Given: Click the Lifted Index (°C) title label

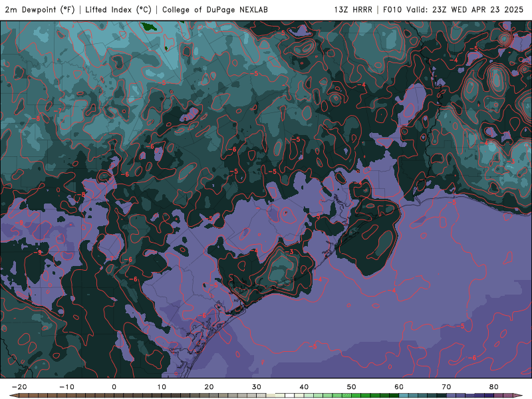Looking at the screenshot, I should click(118, 9).
